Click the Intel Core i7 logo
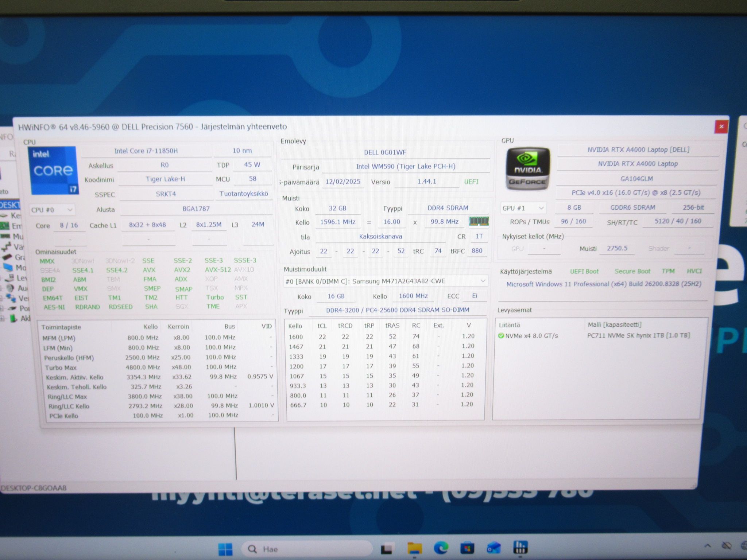This screenshot has width=747, height=560. 53,170
